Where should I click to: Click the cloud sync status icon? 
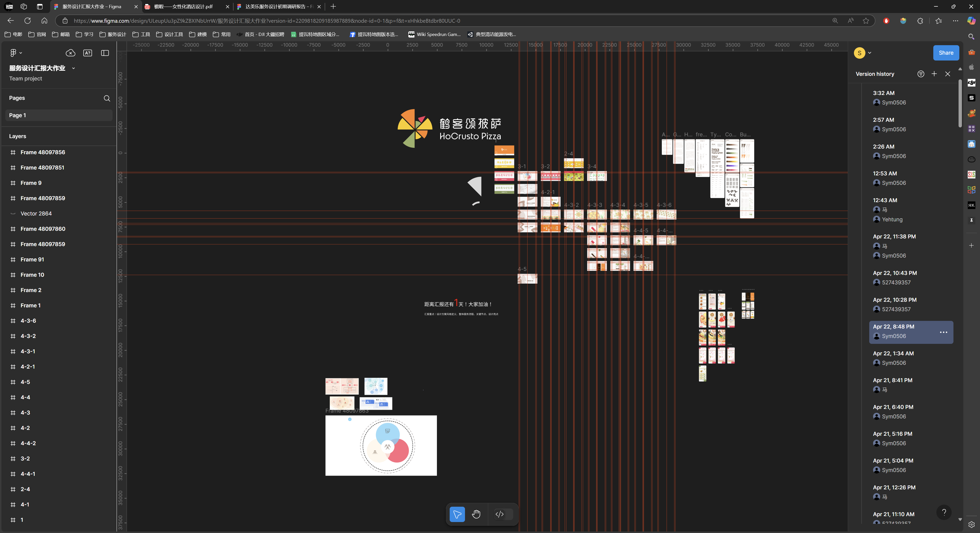[70, 53]
